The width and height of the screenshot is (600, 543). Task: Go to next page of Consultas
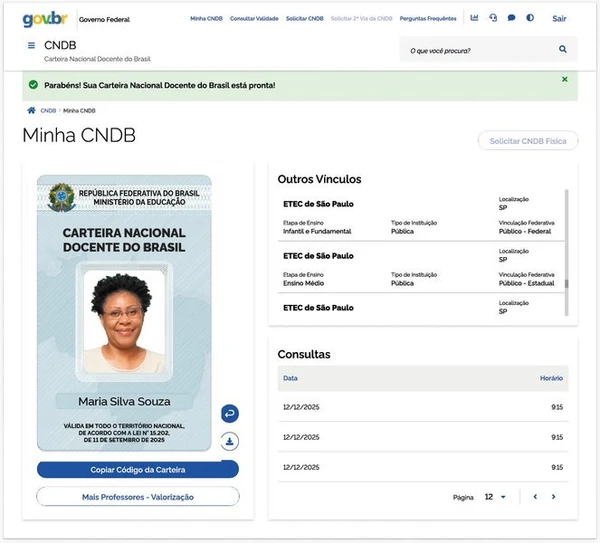click(x=553, y=497)
